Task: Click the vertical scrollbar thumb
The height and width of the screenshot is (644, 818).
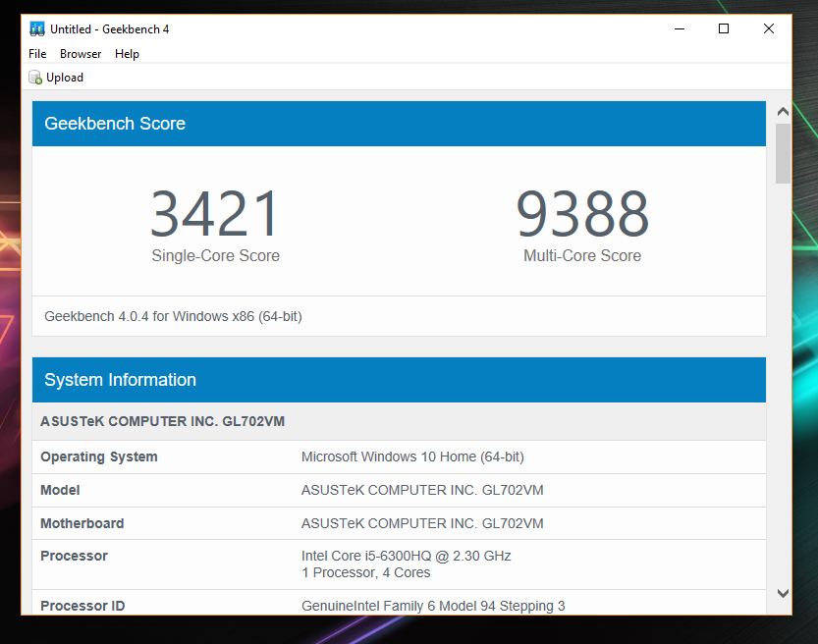Action: pos(783,153)
